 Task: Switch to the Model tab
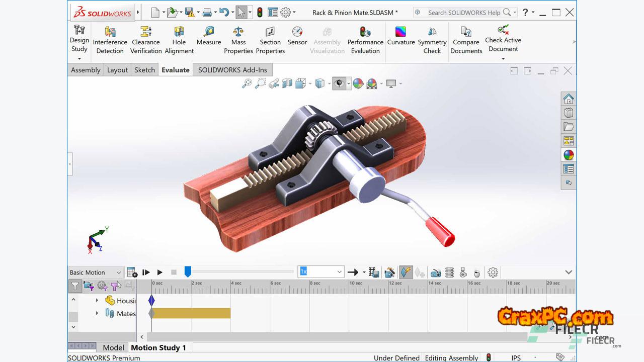tap(113, 347)
